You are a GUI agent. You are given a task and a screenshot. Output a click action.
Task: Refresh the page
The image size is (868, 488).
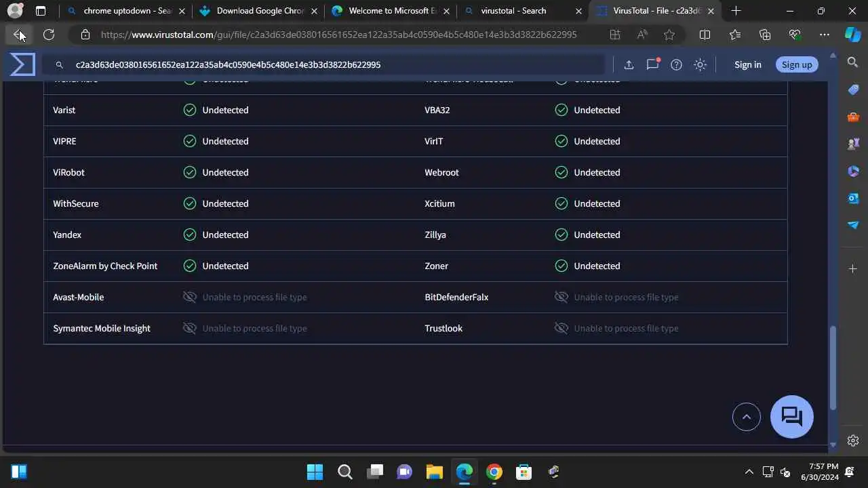49,35
